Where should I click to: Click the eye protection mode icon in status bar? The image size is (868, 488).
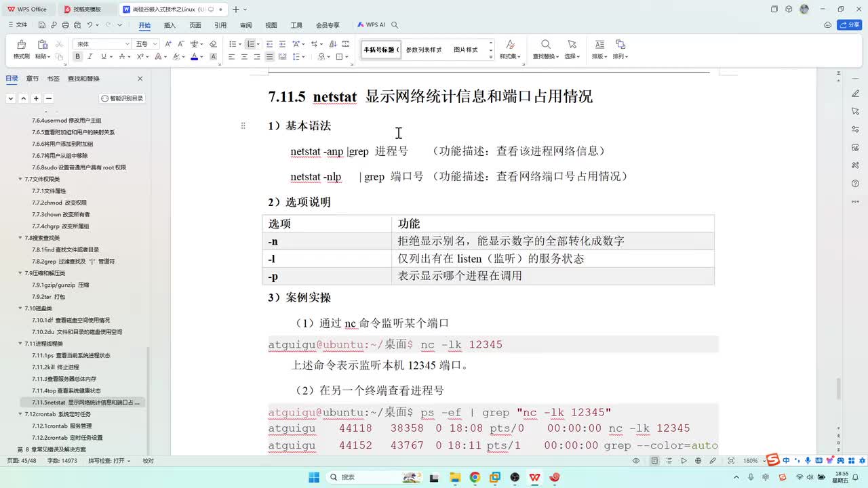point(636,461)
